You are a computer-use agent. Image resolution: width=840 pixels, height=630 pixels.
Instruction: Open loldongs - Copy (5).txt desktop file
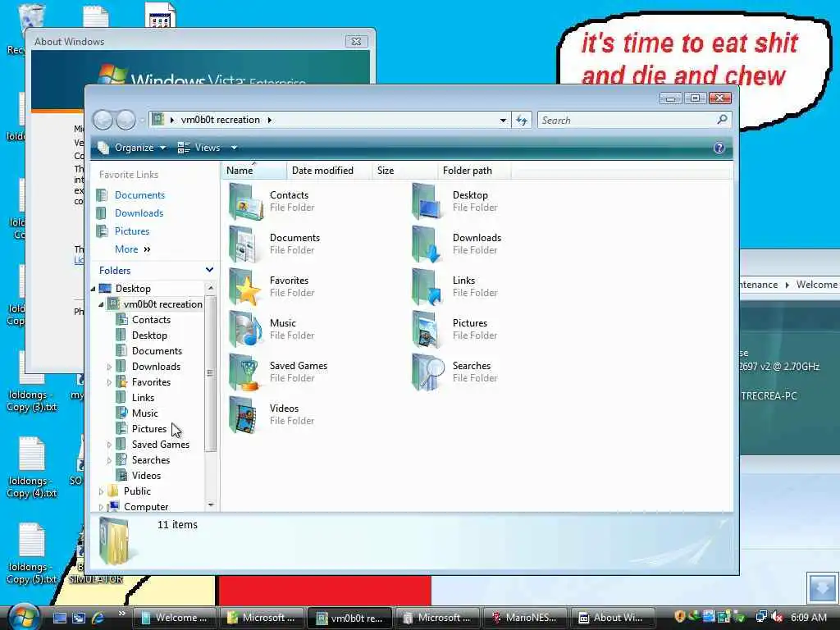click(32, 554)
